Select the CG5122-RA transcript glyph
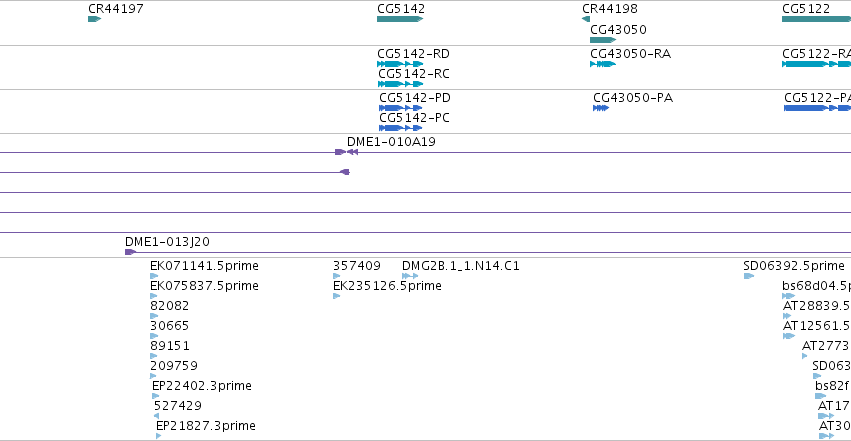 point(816,64)
